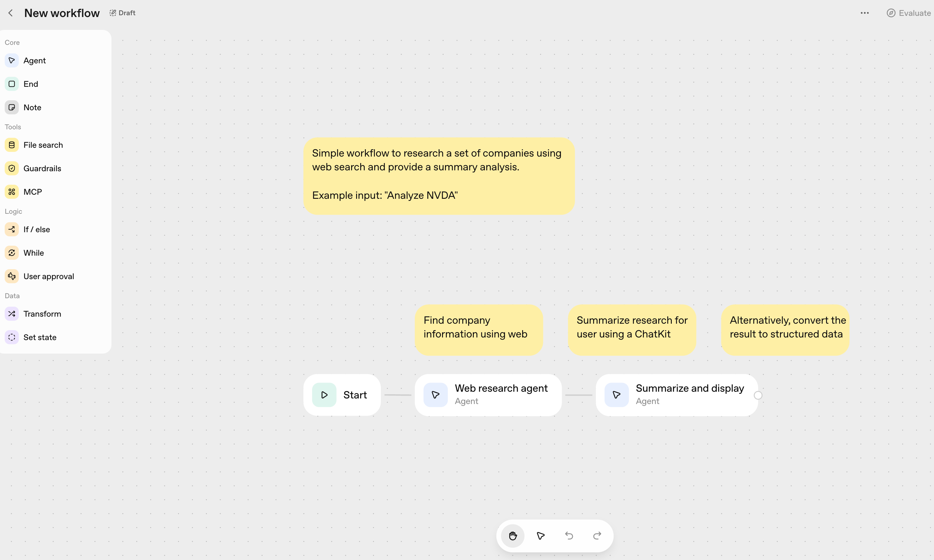Add an End node from sidebar
The width and height of the screenshot is (934, 560).
(x=30, y=84)
